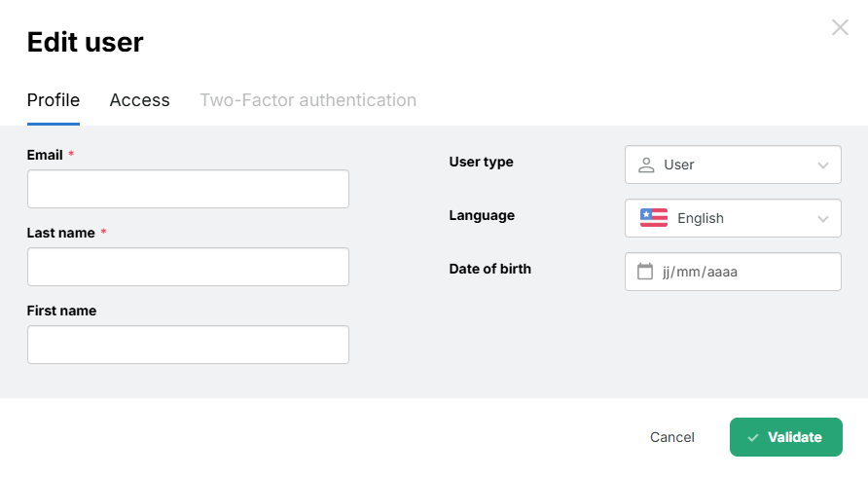Viewport: 868px width, 477px height.
Task: Open the Access tab
Action: 139,100
